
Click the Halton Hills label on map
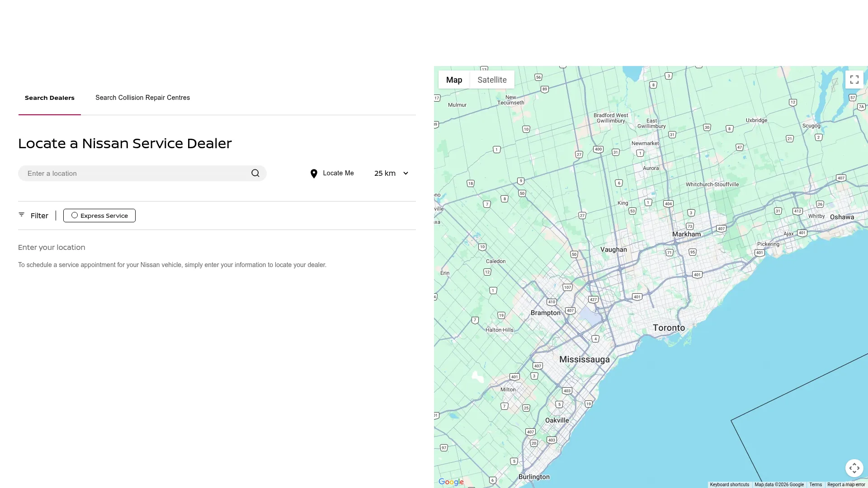pyautogui.click(x=499, y=330)
